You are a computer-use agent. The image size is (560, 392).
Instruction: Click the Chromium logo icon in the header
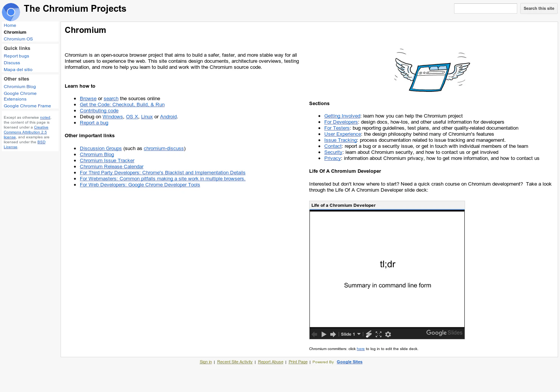click(11, 12)
